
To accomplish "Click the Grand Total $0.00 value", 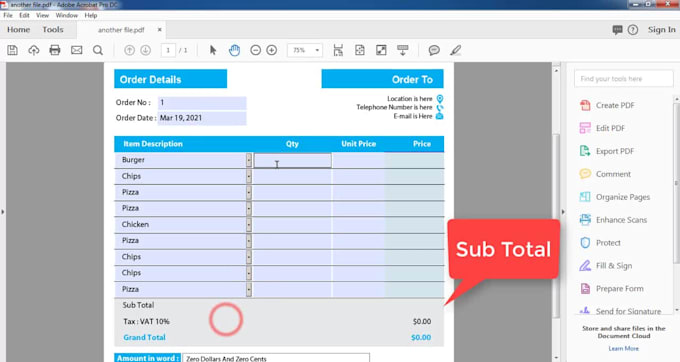I will click(x=421, y=338).
